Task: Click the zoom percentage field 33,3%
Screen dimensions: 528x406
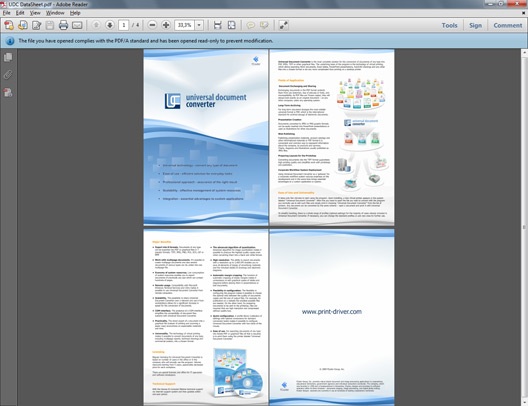Action: click(185, 25)
